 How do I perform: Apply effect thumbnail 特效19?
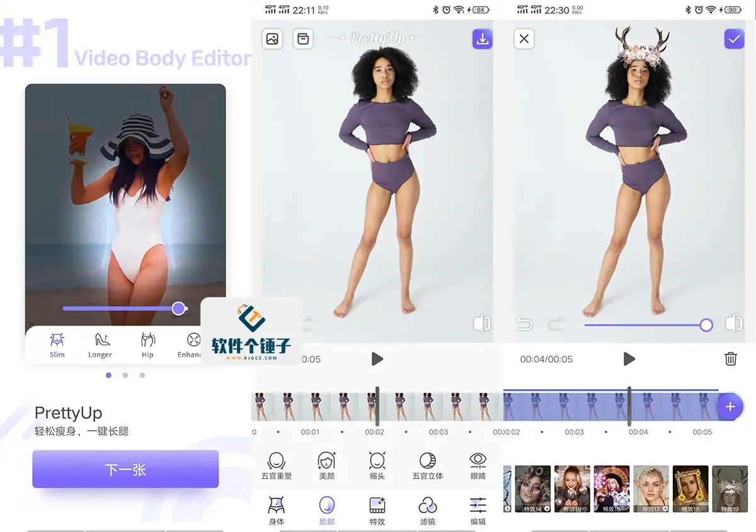tap(730, 489)
